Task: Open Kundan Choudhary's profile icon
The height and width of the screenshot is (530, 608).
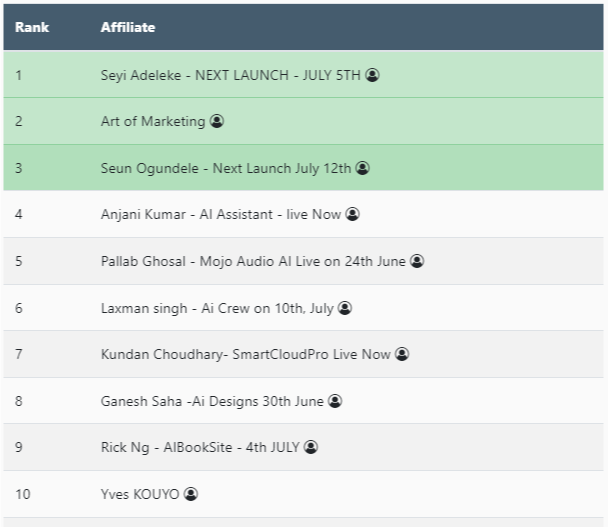Action: click(402, 354)
